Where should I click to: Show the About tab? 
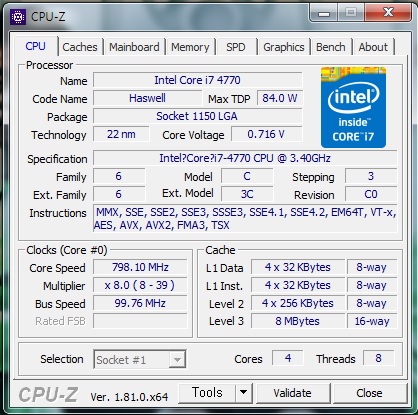tap(373, 47)
